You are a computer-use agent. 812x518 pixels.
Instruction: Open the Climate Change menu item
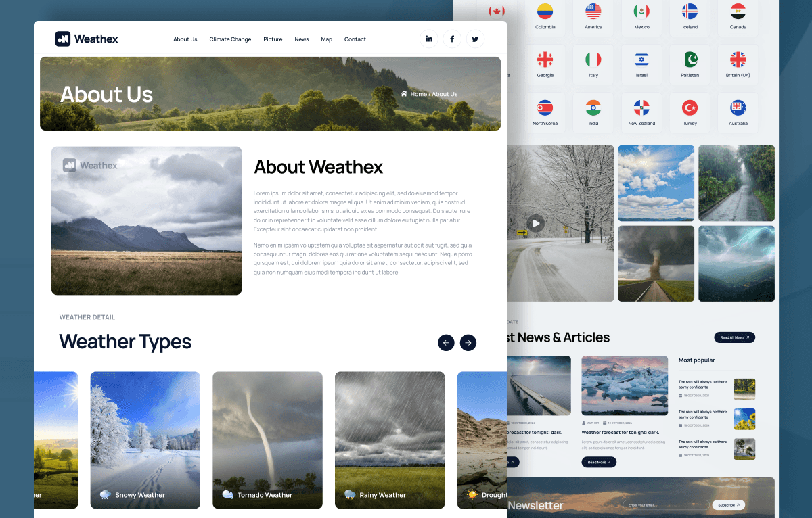pyautogui.click(x=230, y=39)
